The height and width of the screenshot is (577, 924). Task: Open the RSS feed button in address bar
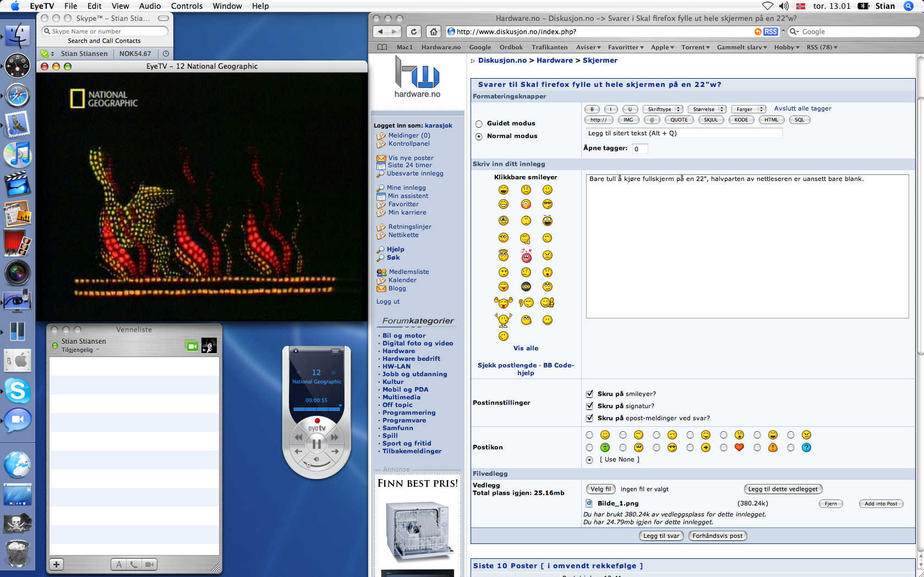click(x=770, y=31)
